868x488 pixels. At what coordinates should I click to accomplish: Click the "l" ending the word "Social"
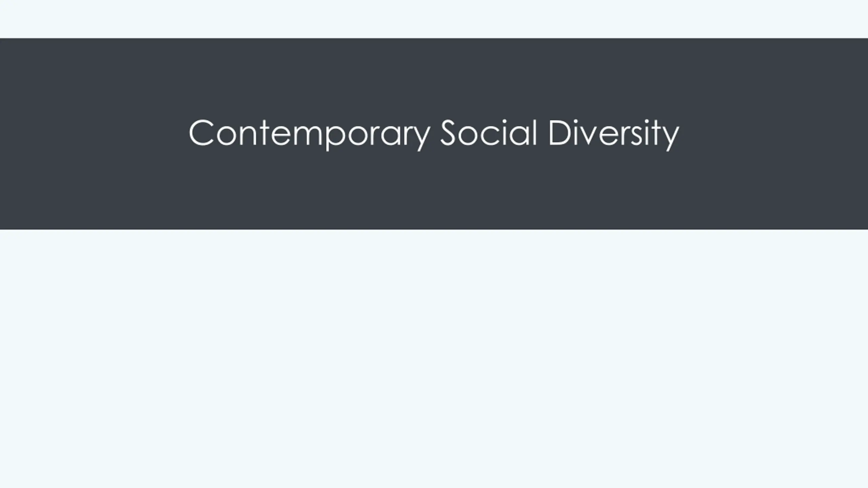[x=535, y=132]
